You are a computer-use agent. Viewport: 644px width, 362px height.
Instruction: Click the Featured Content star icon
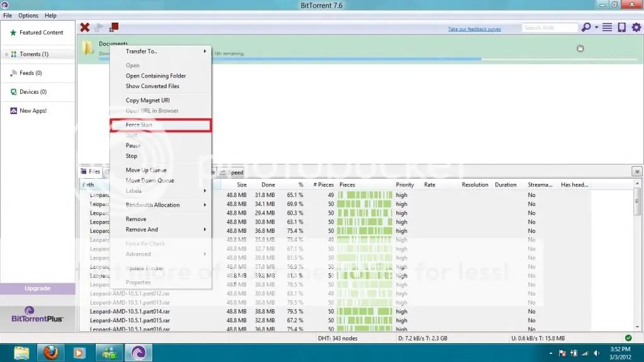coord(13,33)
